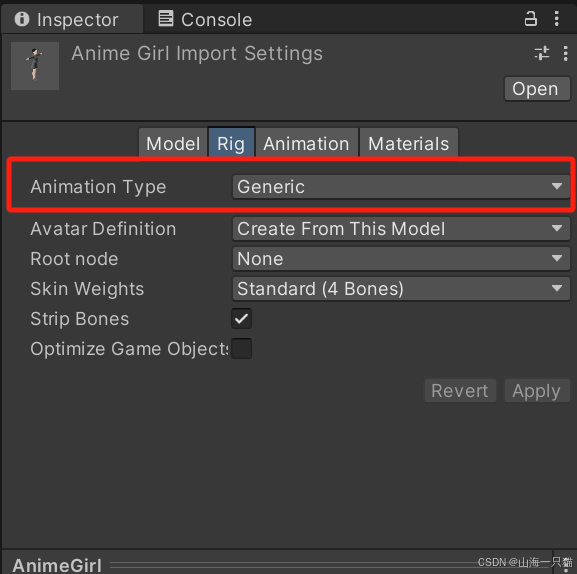Viewport: 577px width, 574px height.
Task: Expand the Animation Type dropdown set to Generic
Action: coord(401,187)
